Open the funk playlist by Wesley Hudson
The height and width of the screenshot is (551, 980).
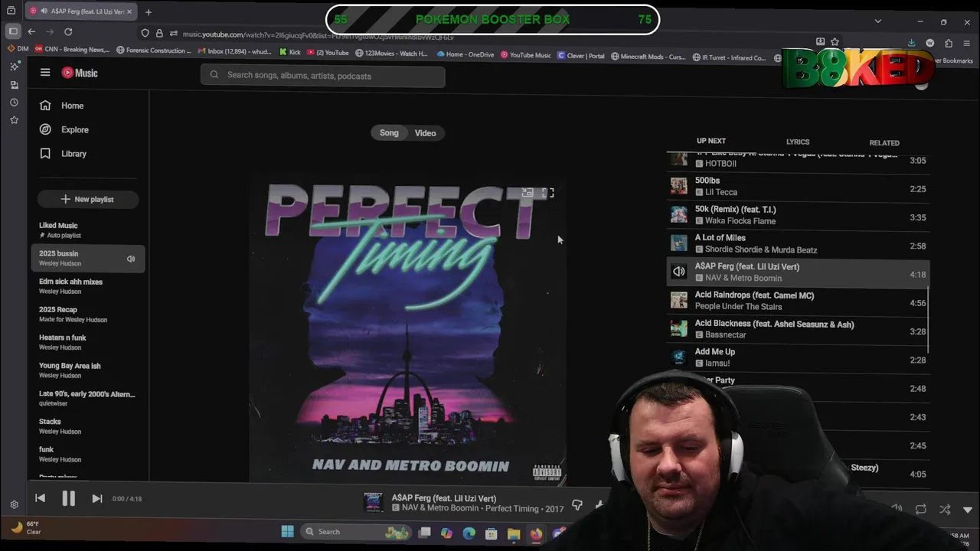point(87,455)
